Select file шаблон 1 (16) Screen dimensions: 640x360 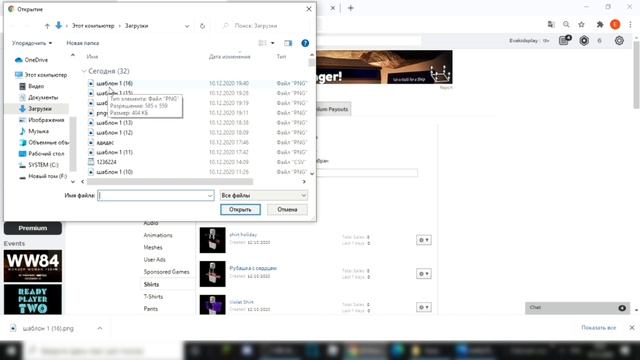coord(114,83)
